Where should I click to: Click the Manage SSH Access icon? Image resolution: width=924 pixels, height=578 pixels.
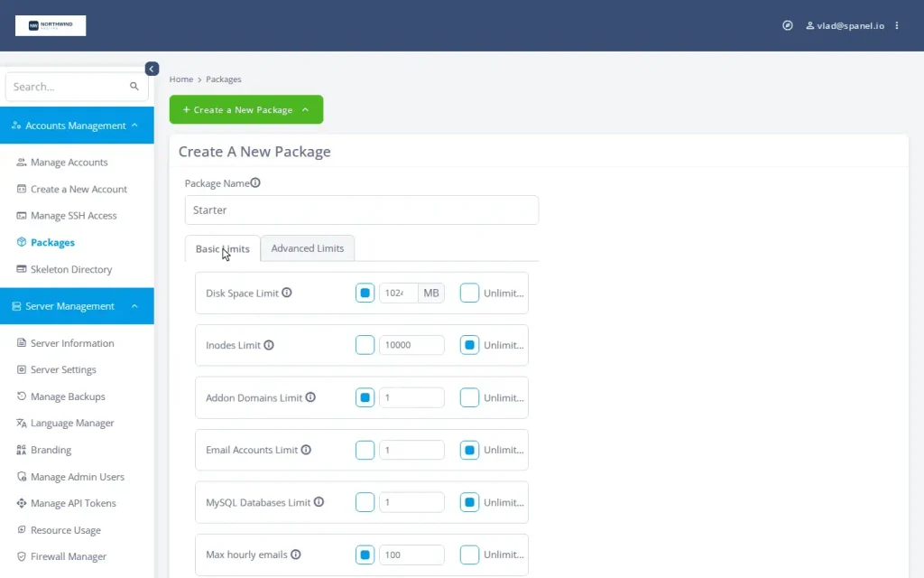click(x=22, y=215)
